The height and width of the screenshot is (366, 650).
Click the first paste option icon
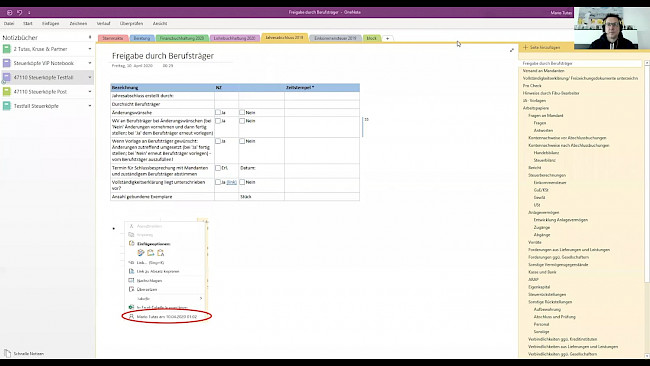tap(141, 253)
